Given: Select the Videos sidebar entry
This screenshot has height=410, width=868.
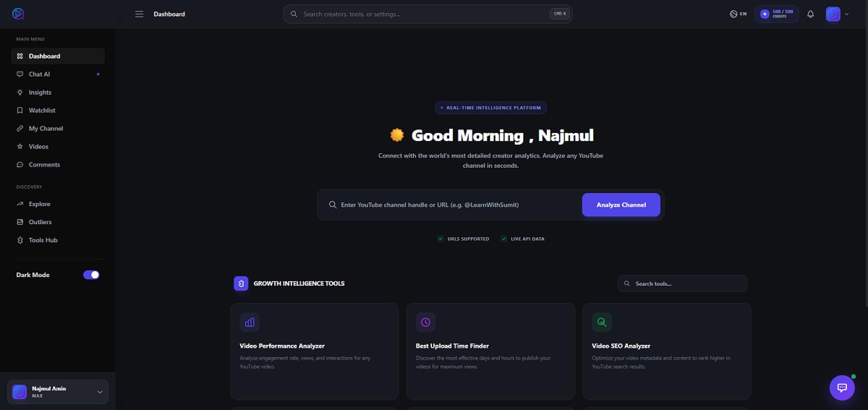Looking at the screenshot, I should (x=58, y=147).
